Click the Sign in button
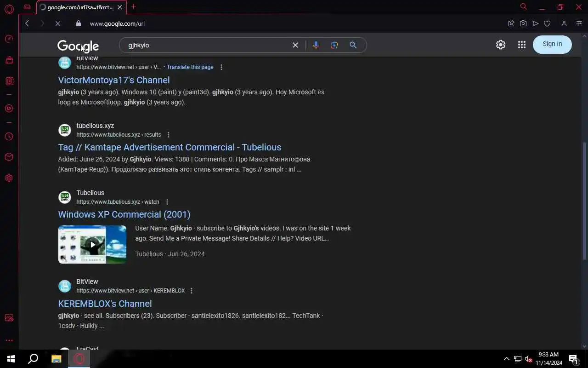The height and width of the screenshot is (368, 588). pos(552,44)
